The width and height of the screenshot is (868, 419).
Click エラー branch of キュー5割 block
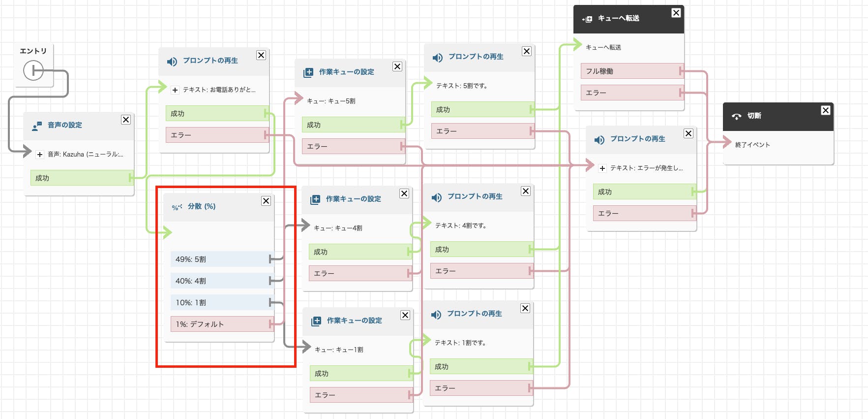[354, 146]
